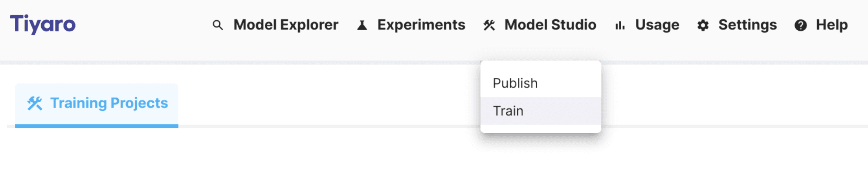Open the Model Explorer page
This screenshot has height=181, width=868.
[x=286, y=25]
